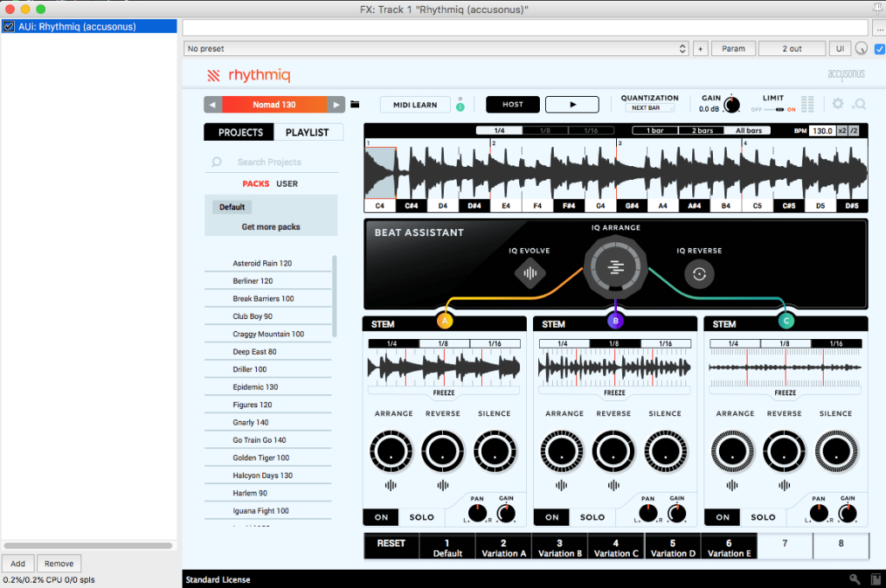
Task: Click the green MIDI info indicator
Action: click(460, 106)
